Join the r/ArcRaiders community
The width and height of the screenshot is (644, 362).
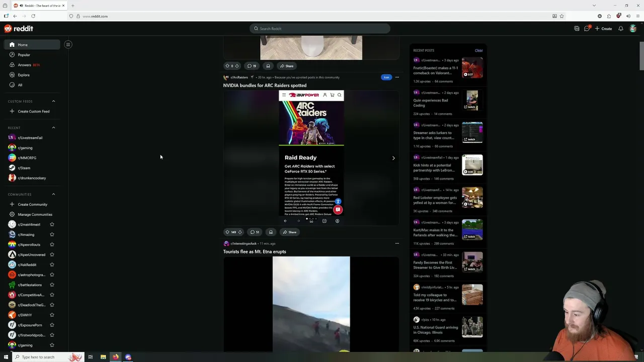tap(386, 77)
